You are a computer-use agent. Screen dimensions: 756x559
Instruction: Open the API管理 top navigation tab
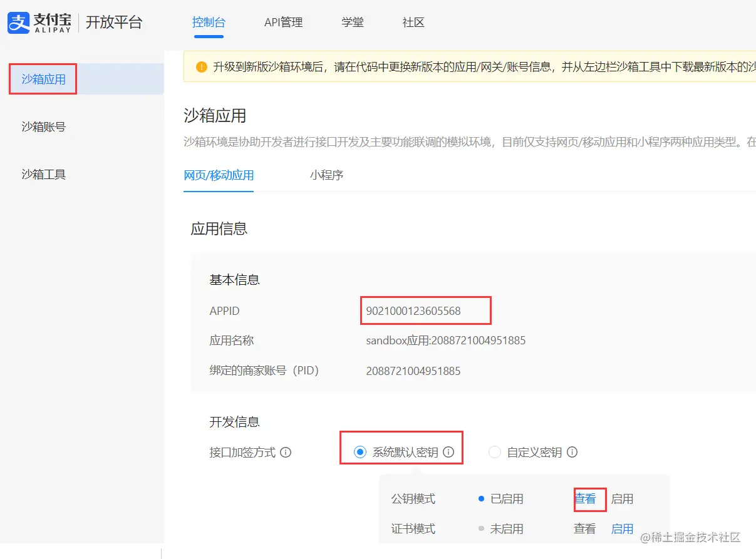click(x=283, y=23)
